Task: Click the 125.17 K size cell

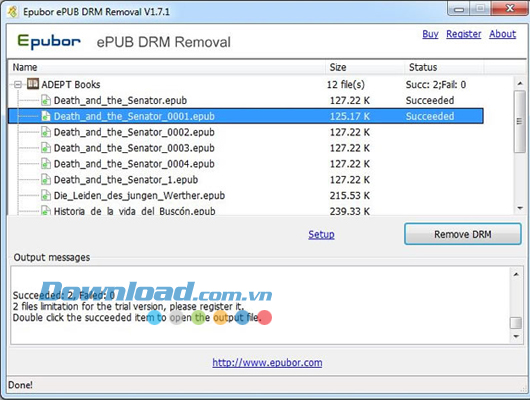Action: pos(350,116)
